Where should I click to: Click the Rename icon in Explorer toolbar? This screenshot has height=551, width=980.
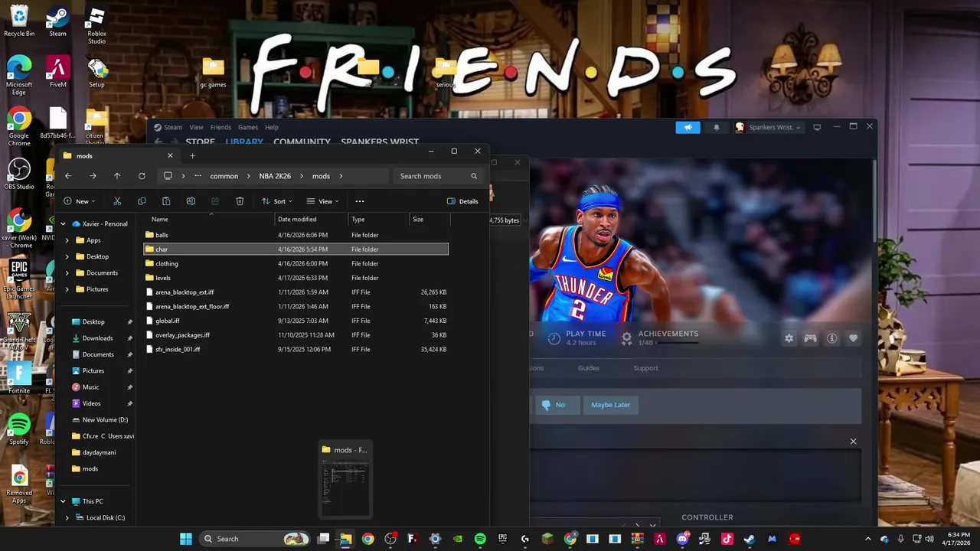pyautogui.click(x=191, y=201)
